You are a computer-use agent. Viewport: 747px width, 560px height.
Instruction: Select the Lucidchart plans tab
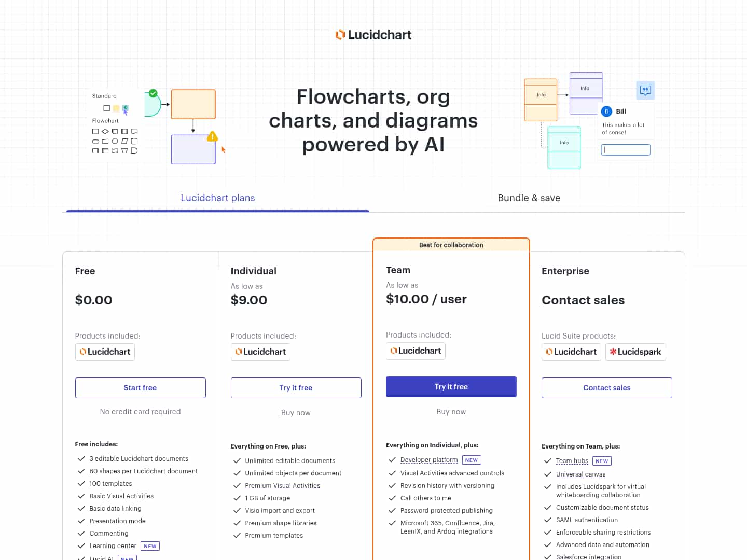pyautogui.click(x=217, y=198)
